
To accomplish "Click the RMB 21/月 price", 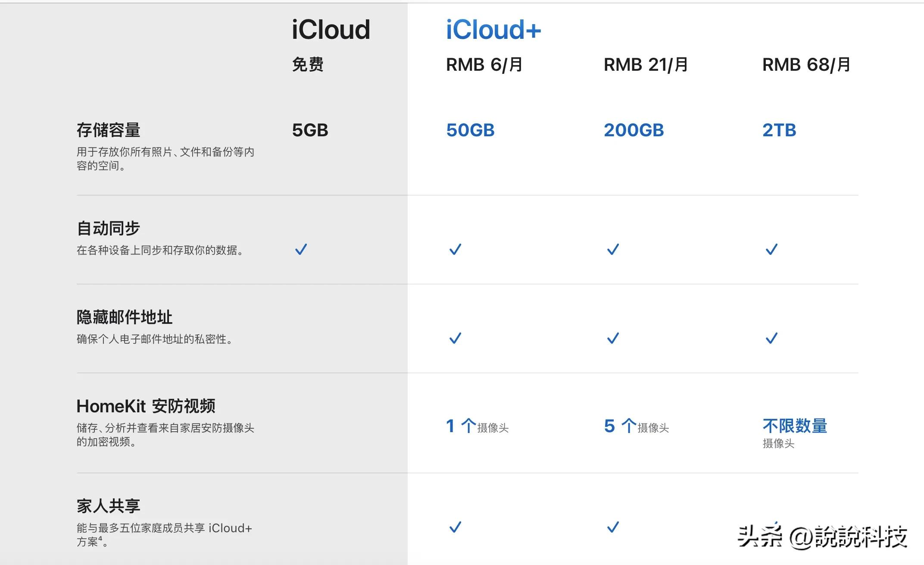I will point(645,65).
